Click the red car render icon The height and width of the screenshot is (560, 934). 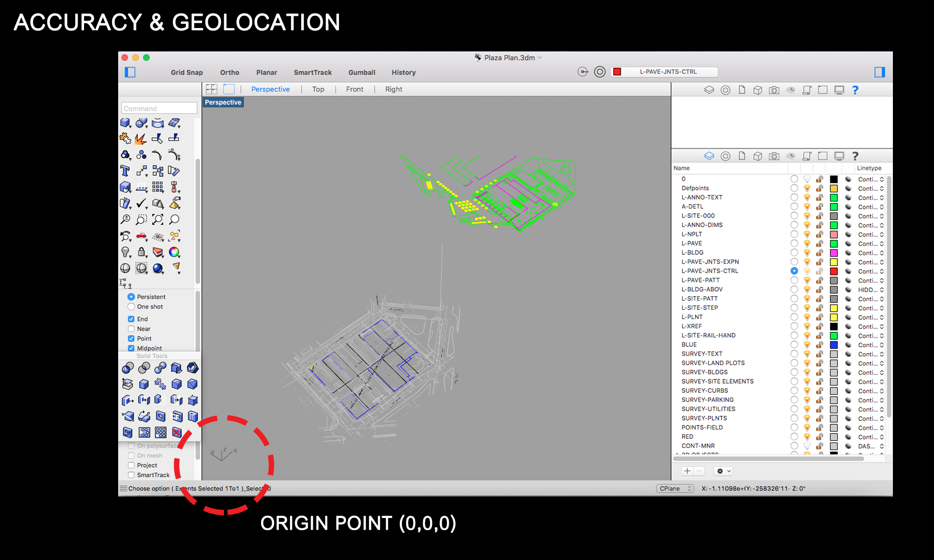(x=142, y=236)
